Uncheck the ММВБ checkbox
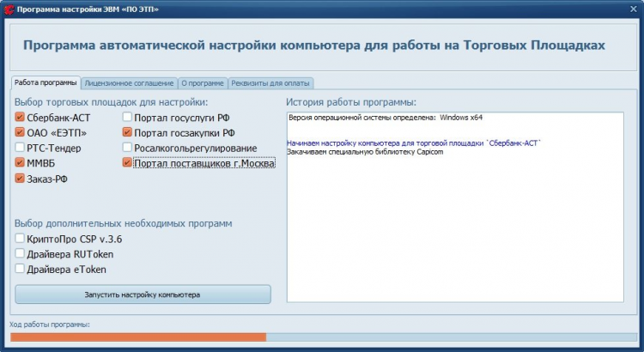Screen dimensions: 644x352 pos(20,162)
